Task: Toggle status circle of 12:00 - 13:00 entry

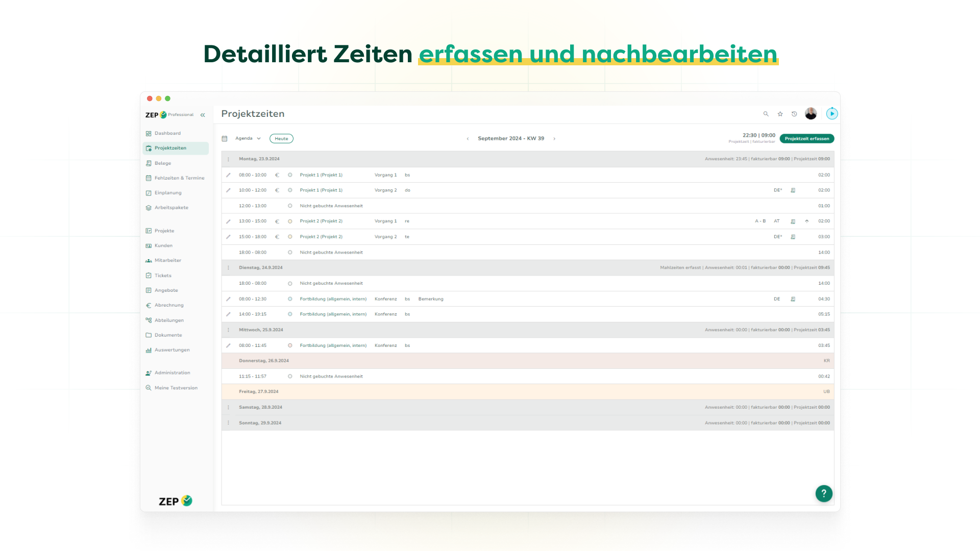Action: (290, 206)
